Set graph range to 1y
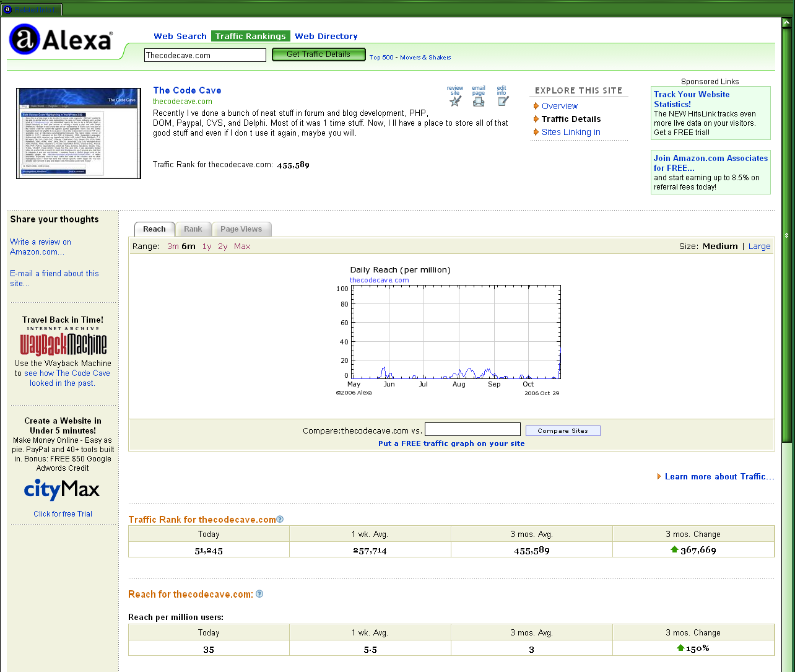 (207, 247)
